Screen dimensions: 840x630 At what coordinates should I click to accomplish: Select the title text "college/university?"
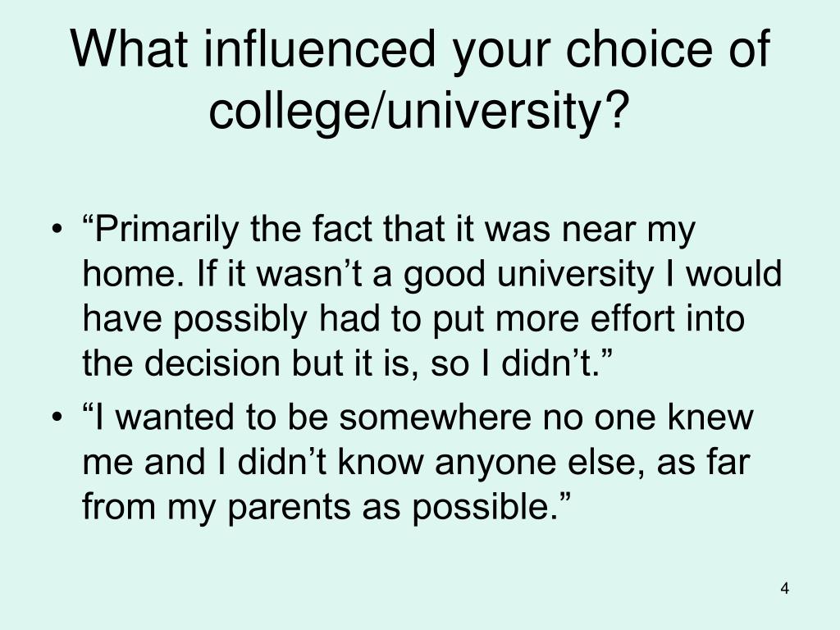click(x=418, y=112)
